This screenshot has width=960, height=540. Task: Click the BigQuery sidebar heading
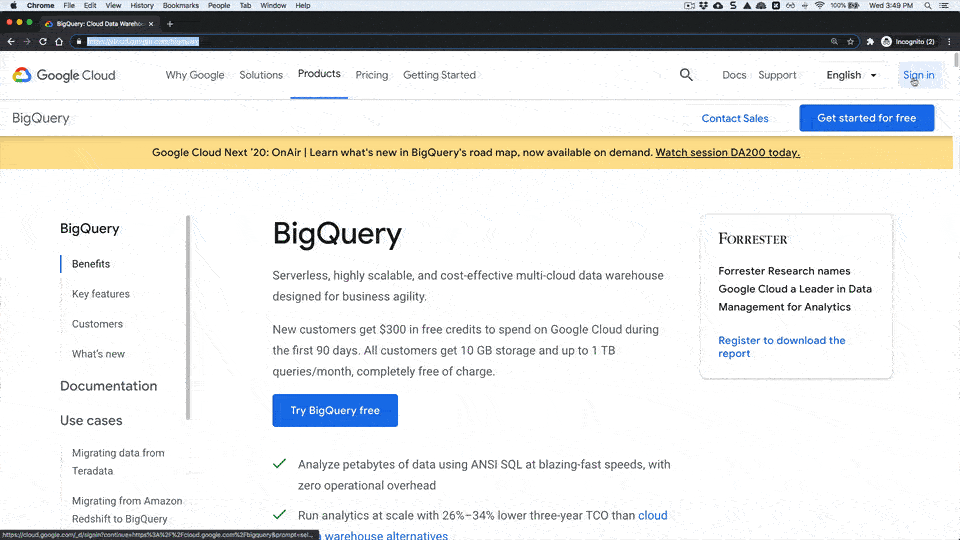pyautogui.click(x=89, y=228)
